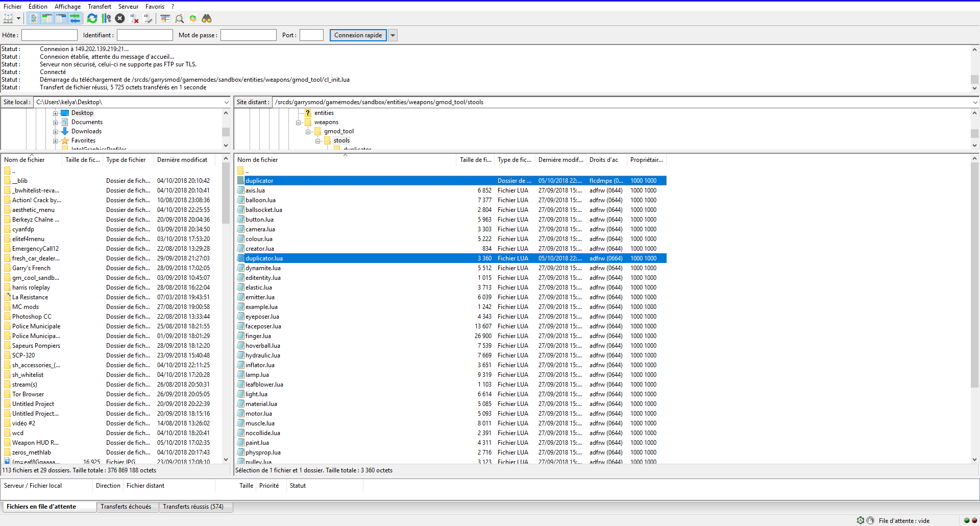The image size is (980, 526).
Task: Disconnect from the current server icon
Action: click(134, 18)
